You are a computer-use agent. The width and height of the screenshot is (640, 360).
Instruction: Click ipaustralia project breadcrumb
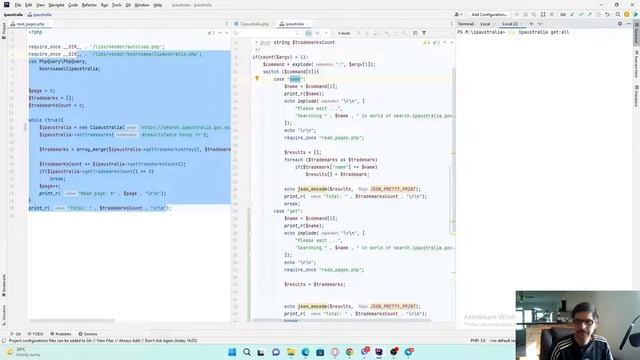pos(13,15)
